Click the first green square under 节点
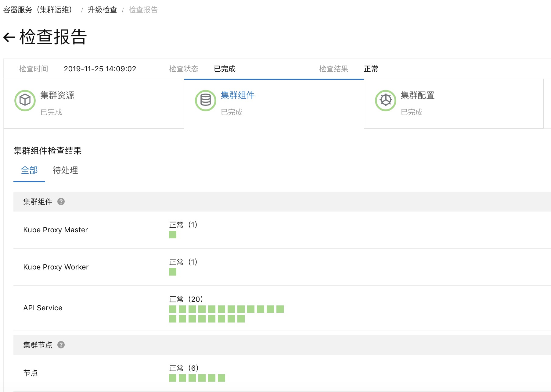 point(173,378)
